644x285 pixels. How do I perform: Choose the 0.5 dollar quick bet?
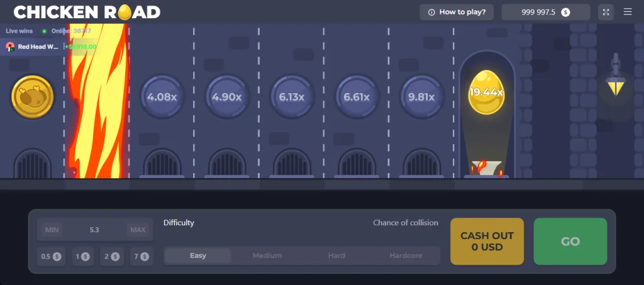pyautogui.click(x=52, y=257)
